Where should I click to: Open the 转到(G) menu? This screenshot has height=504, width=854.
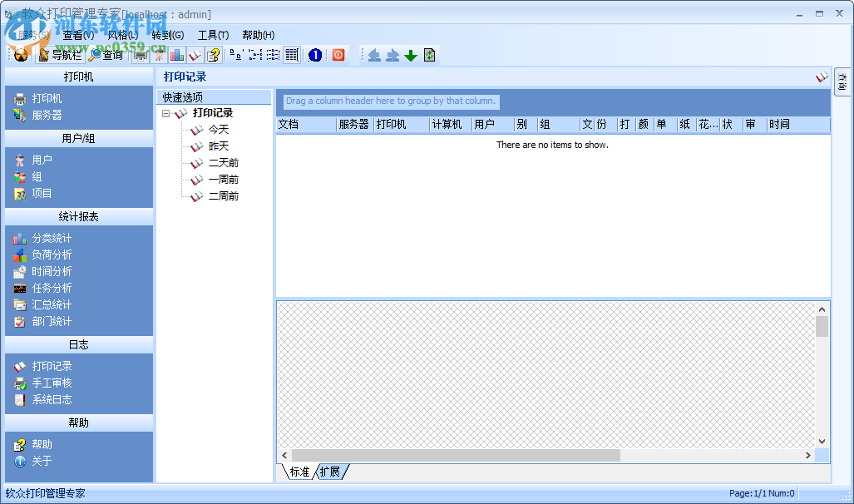coord(168,36)
